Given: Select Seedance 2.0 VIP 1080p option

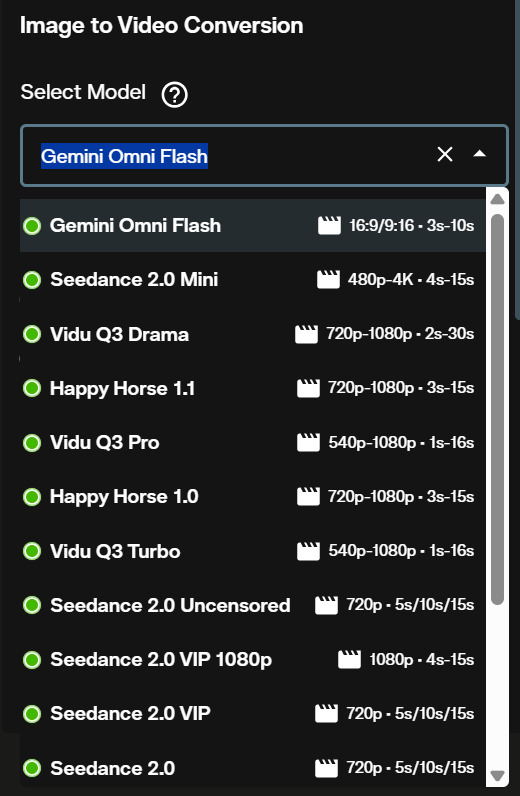Looking at the screenshot, I should (x=252, y=659).
